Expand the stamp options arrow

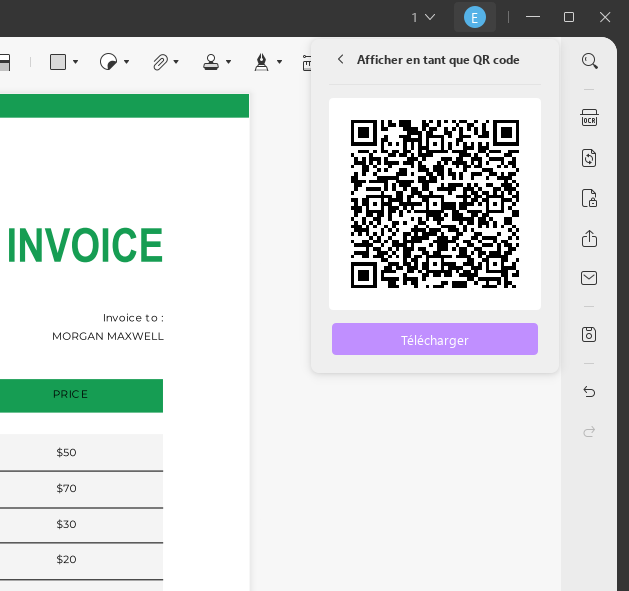228,62
